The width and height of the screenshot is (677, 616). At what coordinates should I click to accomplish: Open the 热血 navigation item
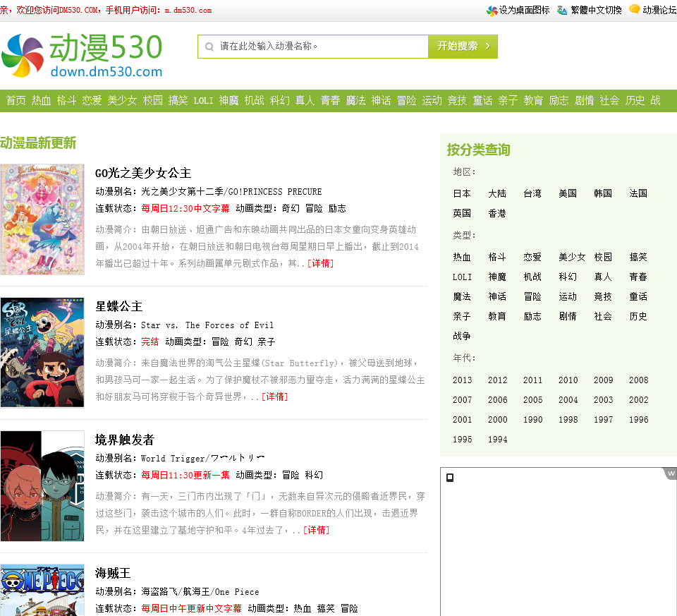(x=42, y=101)
